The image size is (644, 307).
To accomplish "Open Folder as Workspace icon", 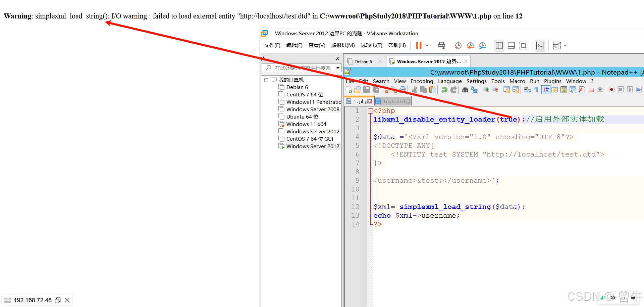I will pyautogui.click(x=591, y=90).
